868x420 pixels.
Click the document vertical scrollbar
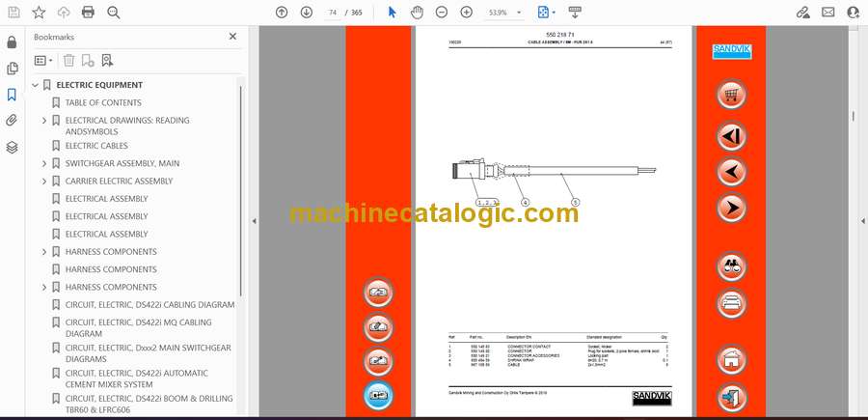point(853,117)
